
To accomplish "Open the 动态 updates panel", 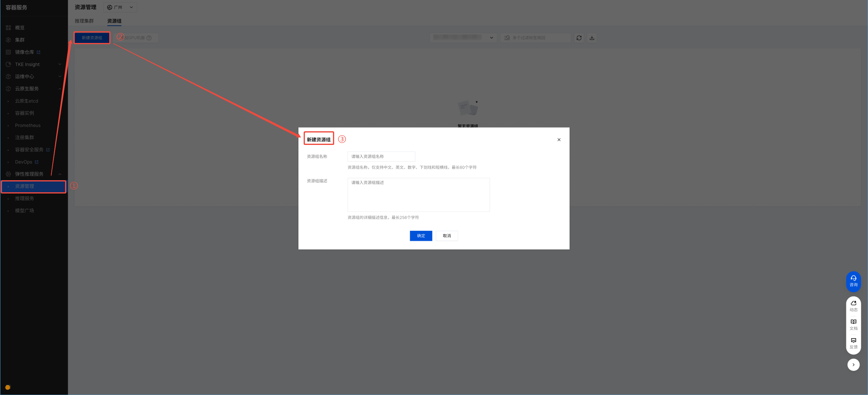I will [x=854, y=306].
